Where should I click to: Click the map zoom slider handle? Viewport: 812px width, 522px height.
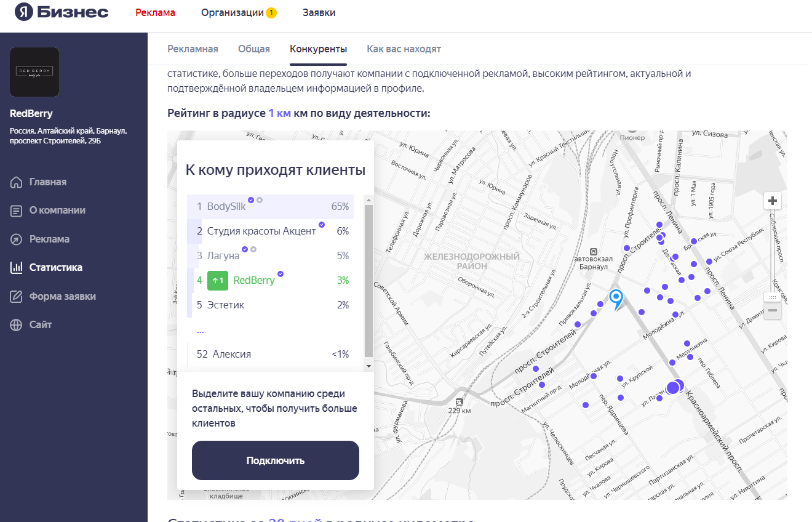pyautogui.click(x=773, y=297)
